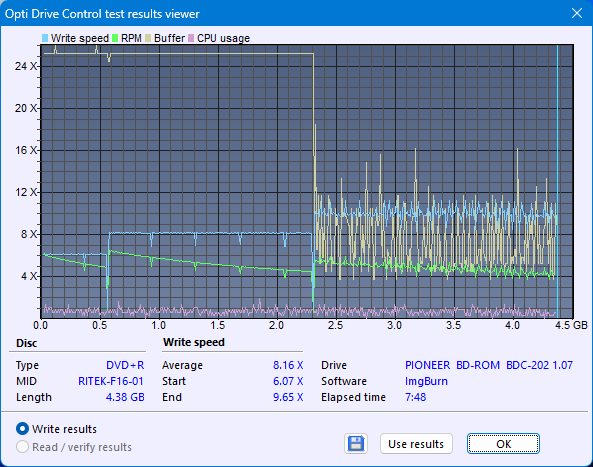Click the CPU usage purple legend swatch

coord(191,38)
